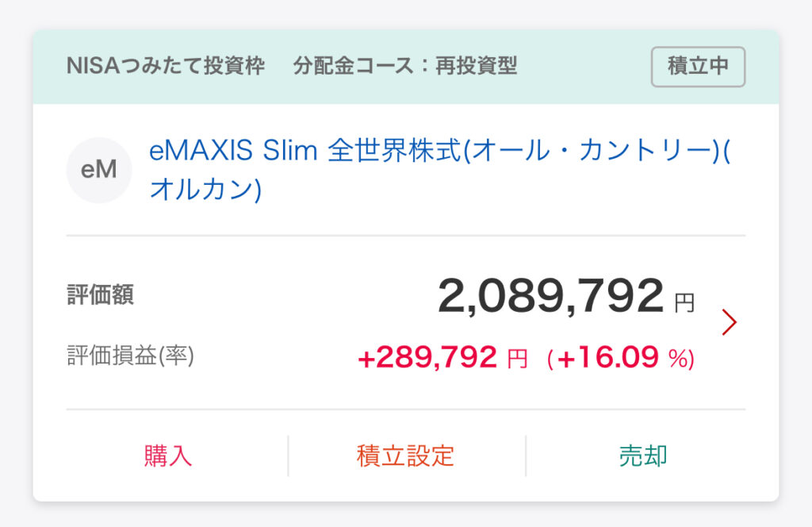Click the 円 unit beside 2,089,792
This screenshot has width=812, height=527.
(684, 302)
